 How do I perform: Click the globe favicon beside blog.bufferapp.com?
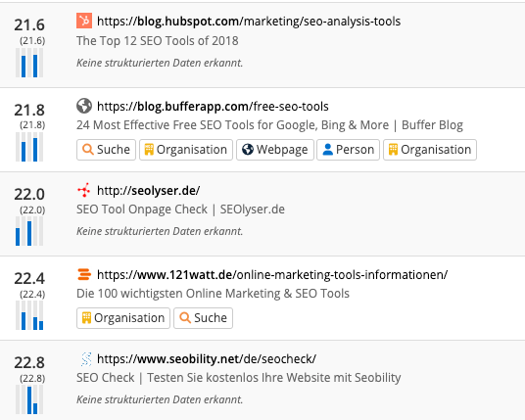[x=84, y=106]
